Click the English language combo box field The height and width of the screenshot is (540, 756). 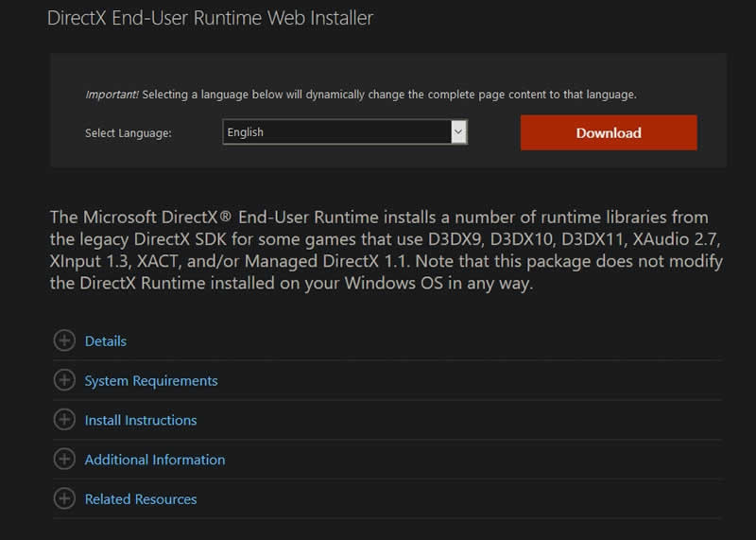click(345, 131)
